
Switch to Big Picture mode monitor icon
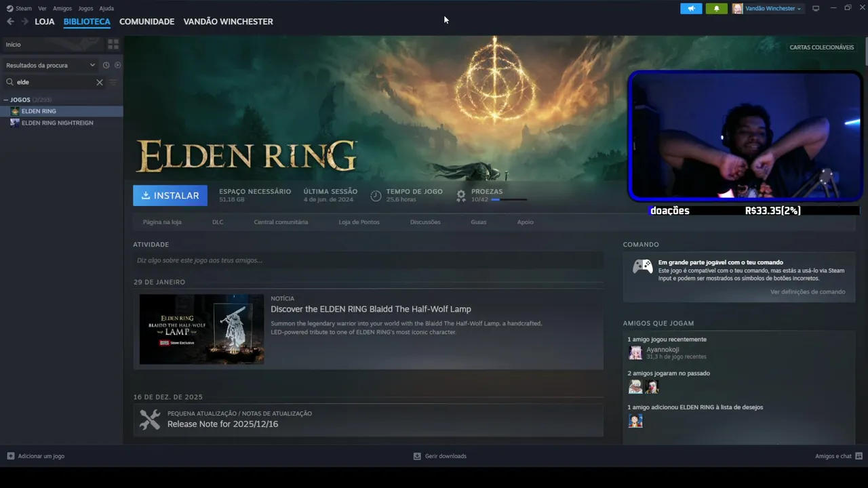(x=816, y=8)
